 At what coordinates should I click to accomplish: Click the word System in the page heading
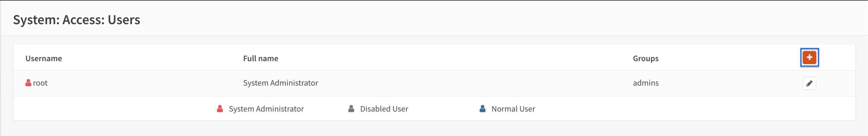[36, 20]
